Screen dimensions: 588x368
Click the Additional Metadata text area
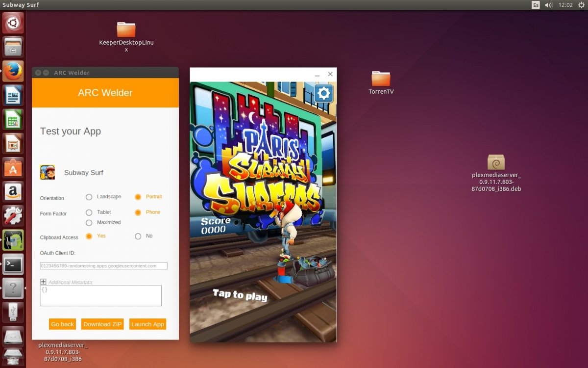pyautogui.click(x=101, y=296)
